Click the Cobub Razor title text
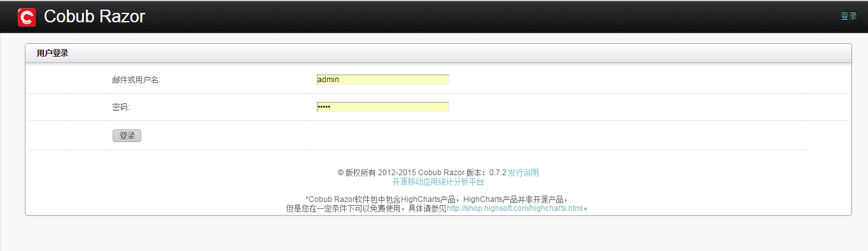868x251 pixels. pos(94,17)
